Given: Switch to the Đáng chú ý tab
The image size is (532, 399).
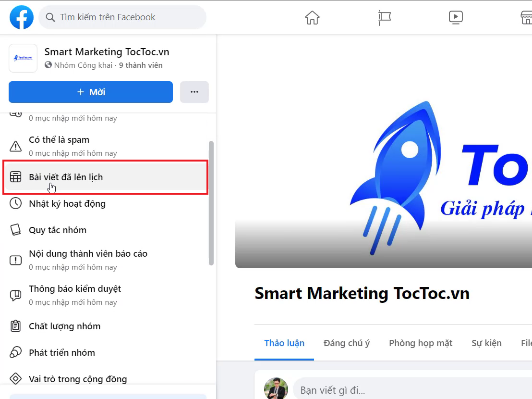Looking at the screenshot, I should coord(346,343).
